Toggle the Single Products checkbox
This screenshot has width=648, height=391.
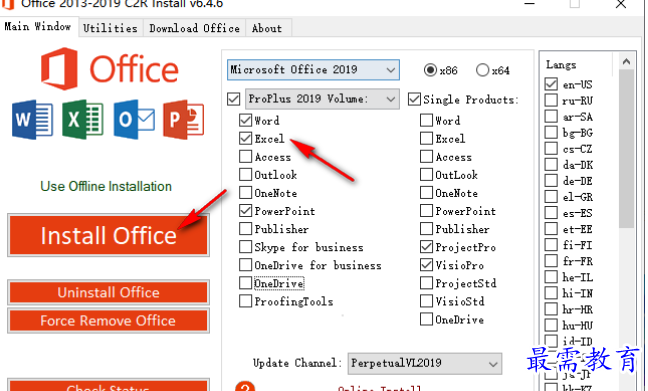415,99
